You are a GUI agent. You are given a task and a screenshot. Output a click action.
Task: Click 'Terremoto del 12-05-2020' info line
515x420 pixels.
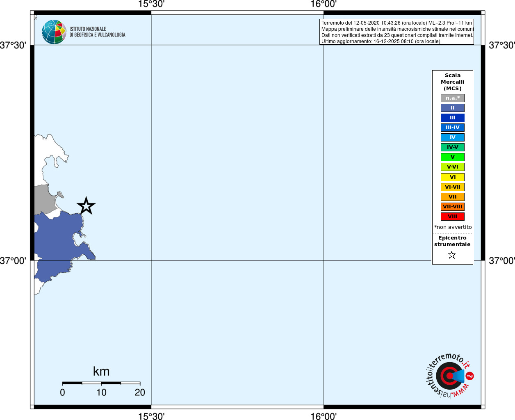[397, 23]
